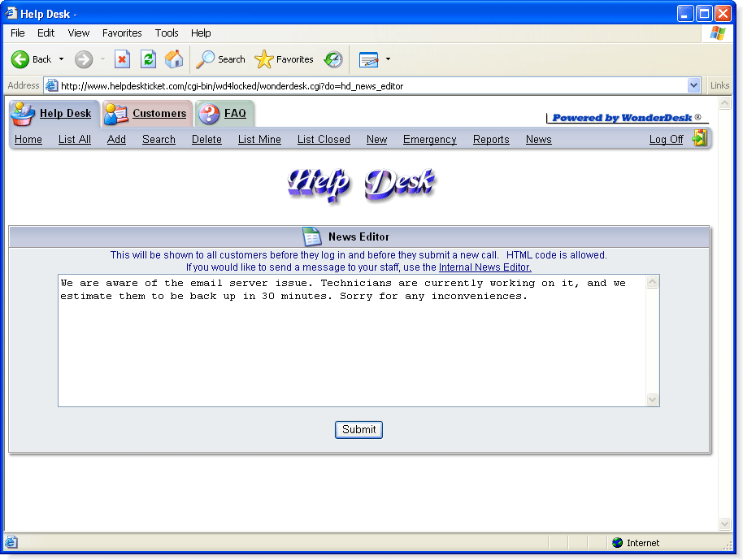The width and height of the screenshot is (743, 560).
Task: Click the text area scroll down arrow
Action: [x=653, y=399]
